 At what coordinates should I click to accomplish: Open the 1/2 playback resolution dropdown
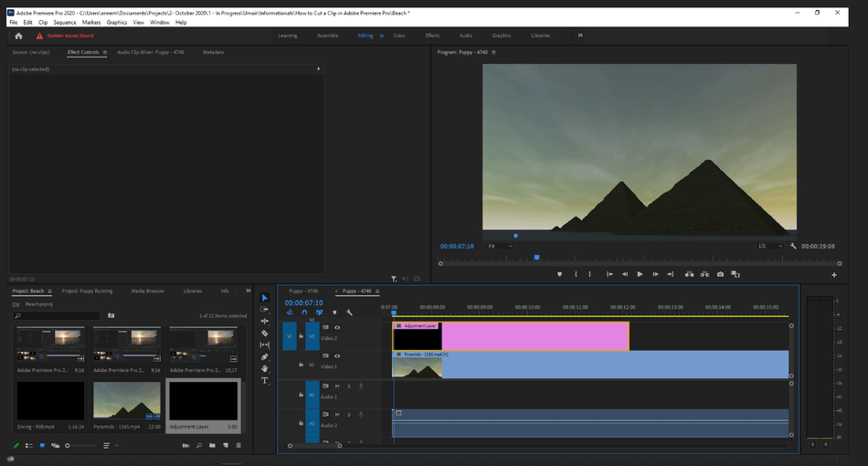pyautogui.click(x=770, y=246)
